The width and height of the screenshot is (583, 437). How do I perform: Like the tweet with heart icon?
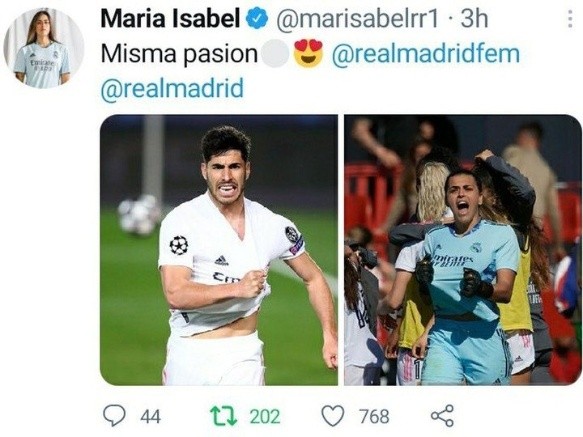coord(332,415)
